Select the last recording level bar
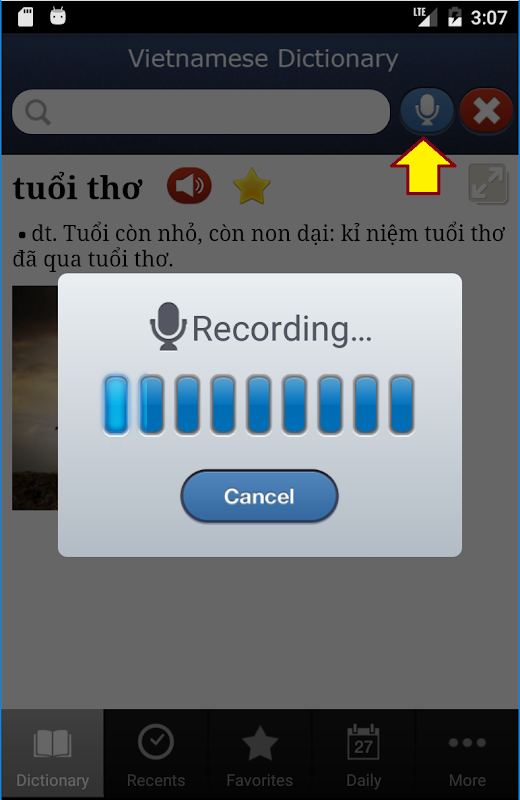Image resolution: width=520 pixels, height=800 pixels. [x=402, y=405]
